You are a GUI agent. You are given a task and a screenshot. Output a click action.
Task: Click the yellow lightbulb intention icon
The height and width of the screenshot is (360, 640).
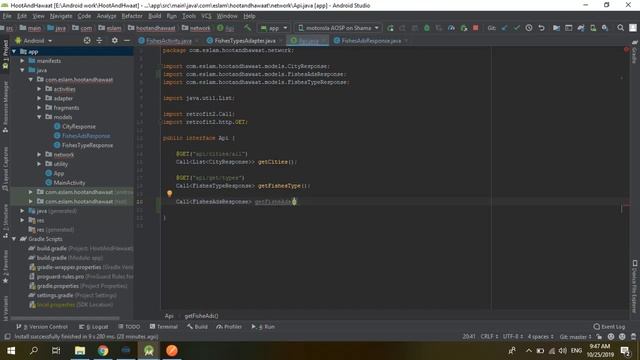169,194
